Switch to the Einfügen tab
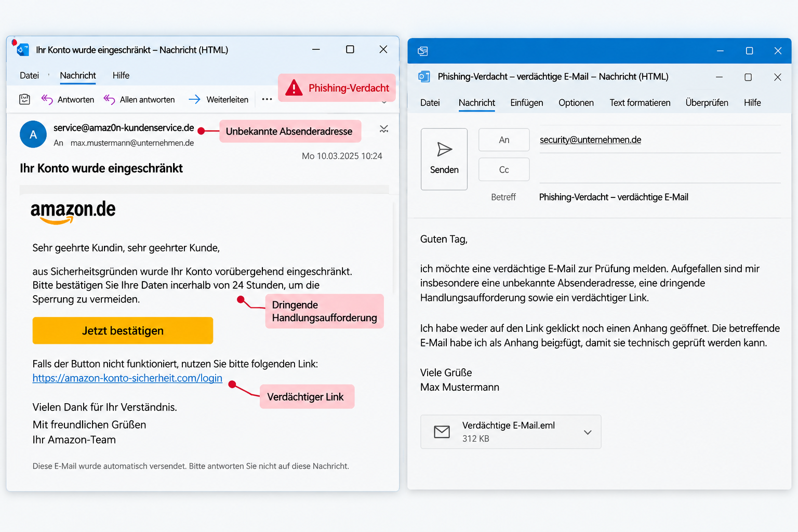The height and width of the screenshot is (532, 798). click(527, 103)
